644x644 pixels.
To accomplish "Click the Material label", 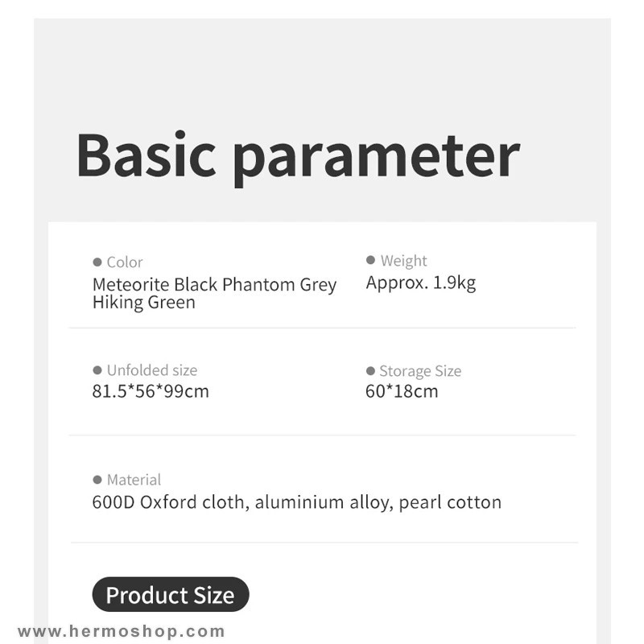I will (x=134, y=479).
